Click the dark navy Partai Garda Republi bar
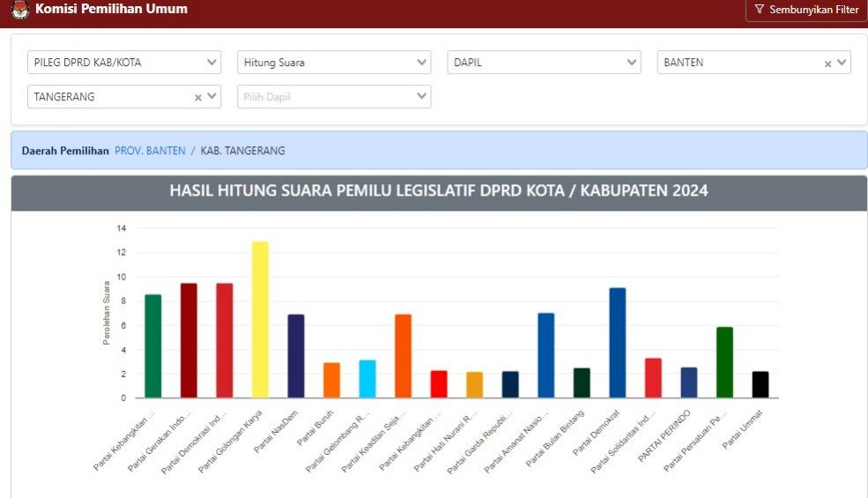The width and height of the screenshot is (868, 498). [510, 384]
